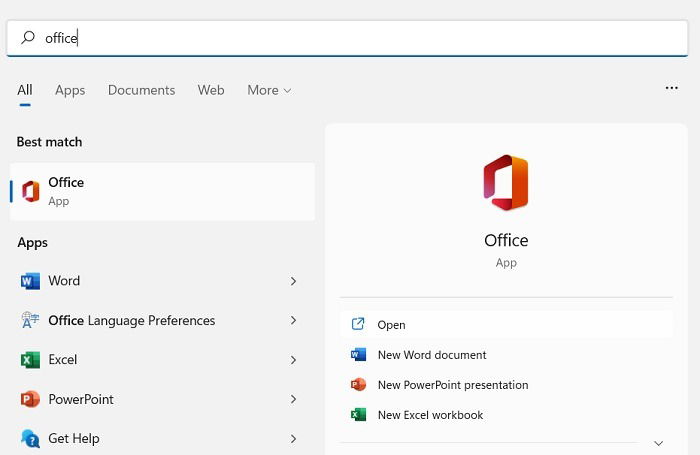Expand the Word result chevron
This screenshot has height=455, width=700.
pos(293,281)
